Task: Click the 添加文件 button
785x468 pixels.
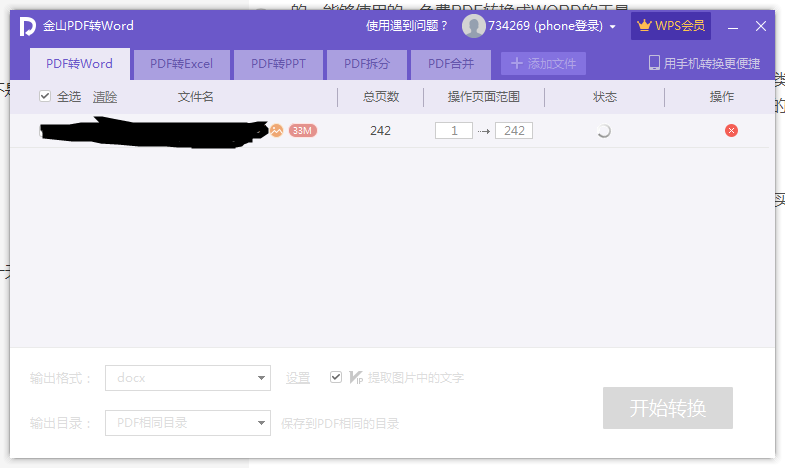Action: (x=543, y=64)
